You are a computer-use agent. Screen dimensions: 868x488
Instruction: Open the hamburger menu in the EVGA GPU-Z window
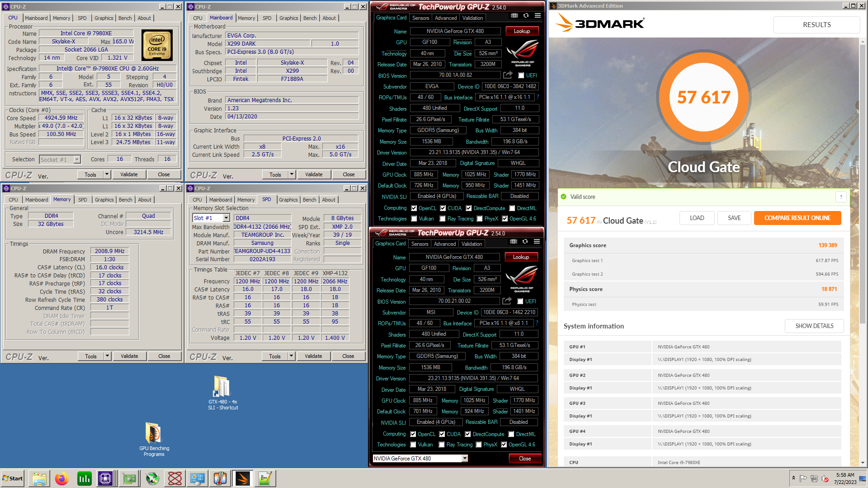[x=538, y=16]
